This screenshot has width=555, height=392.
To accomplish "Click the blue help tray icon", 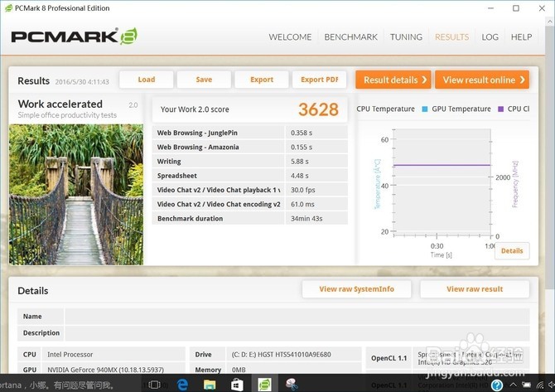I will coord(496,385).
